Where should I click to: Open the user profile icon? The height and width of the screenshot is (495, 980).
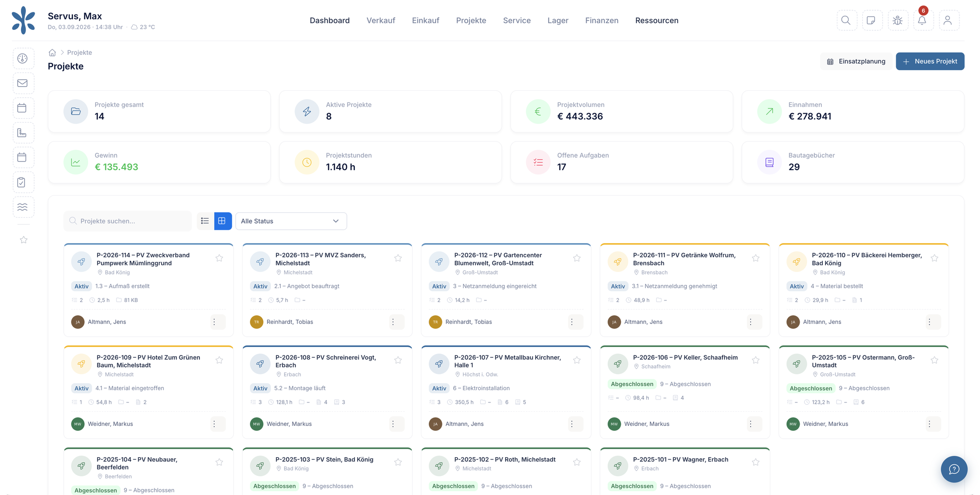[x=948, y=20]
